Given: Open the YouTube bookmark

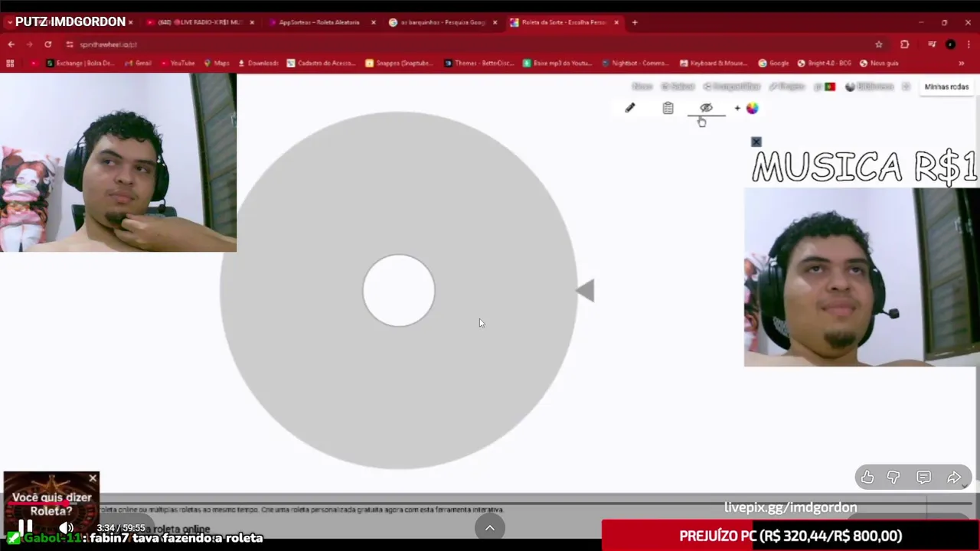Looking at the screenshot, I should coord(177,64).
